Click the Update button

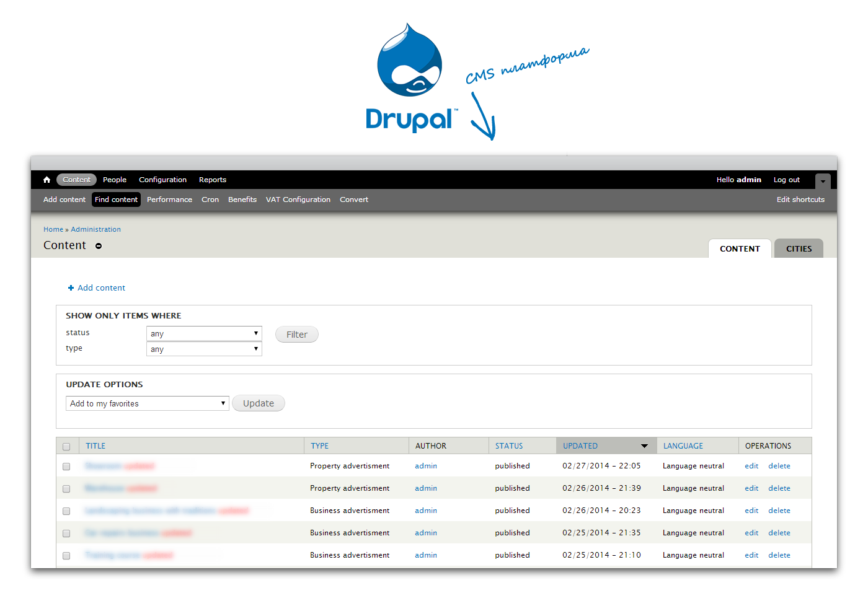(x=259, y=403)
